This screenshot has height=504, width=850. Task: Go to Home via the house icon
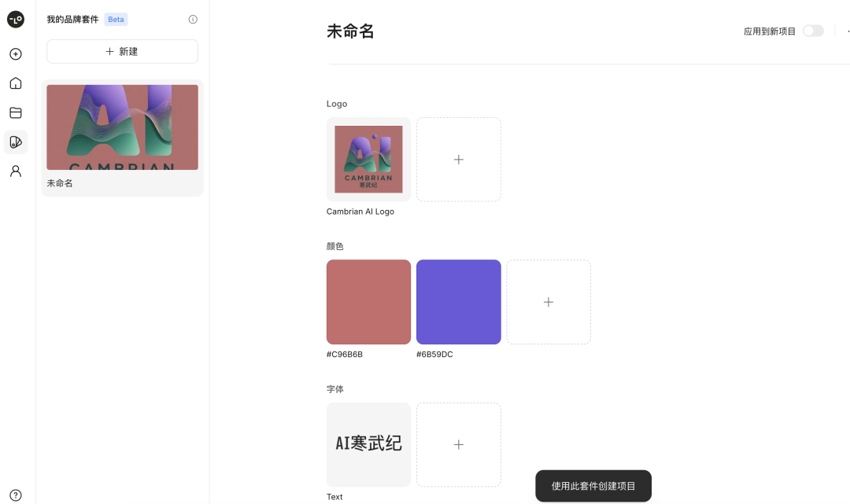[16, 83]
